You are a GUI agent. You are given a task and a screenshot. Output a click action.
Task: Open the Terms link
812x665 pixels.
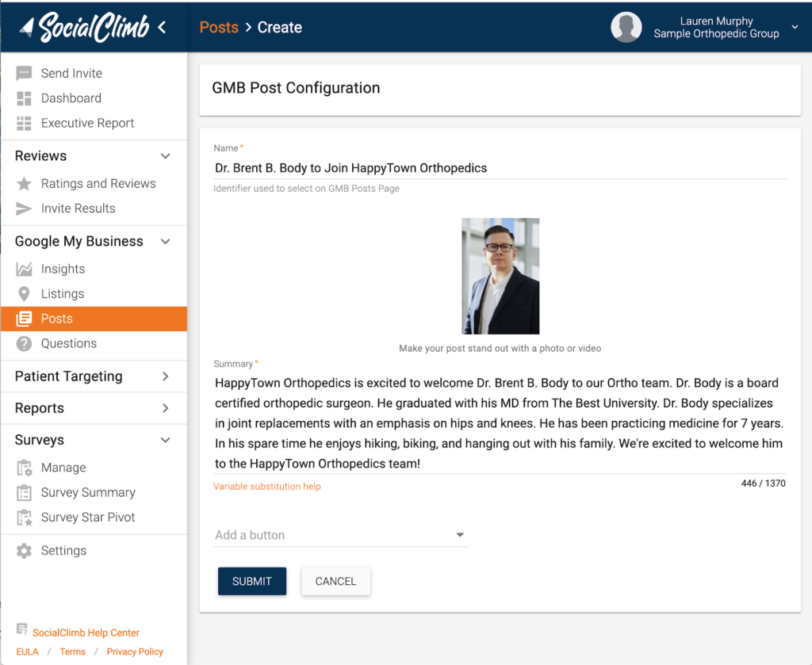(72, 652)
